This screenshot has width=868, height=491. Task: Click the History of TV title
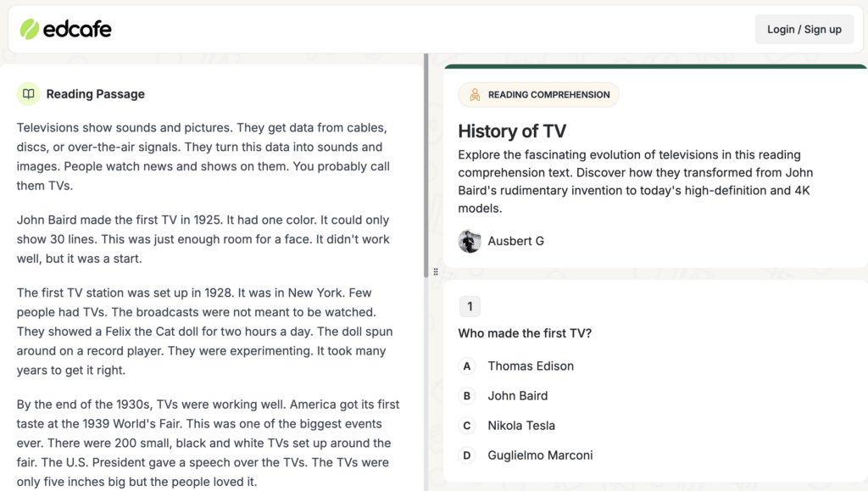pos(512,131)
